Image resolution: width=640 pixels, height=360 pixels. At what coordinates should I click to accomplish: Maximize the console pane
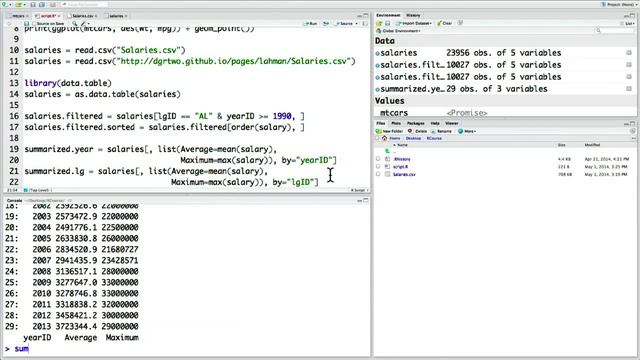tap(366, 200)
